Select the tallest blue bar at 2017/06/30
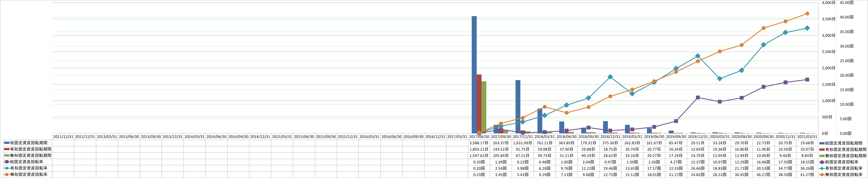The image size is (868, 178). tap(474, 74)
